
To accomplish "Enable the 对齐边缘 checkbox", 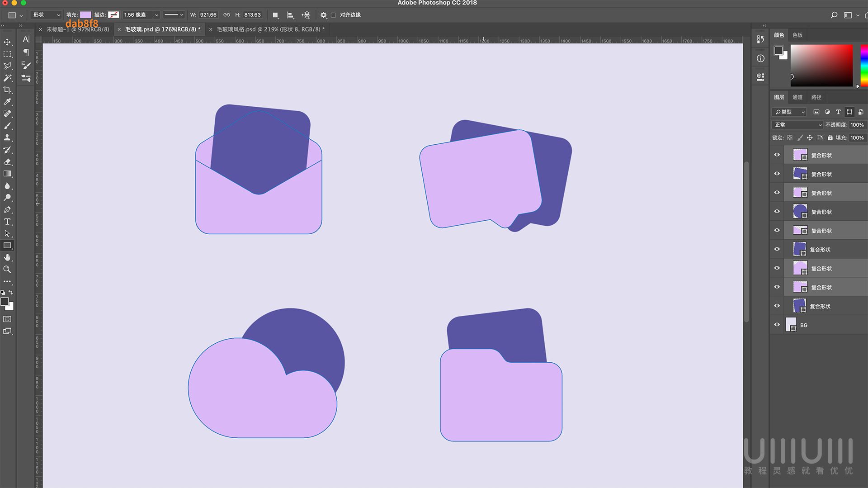I will [334, 15].
